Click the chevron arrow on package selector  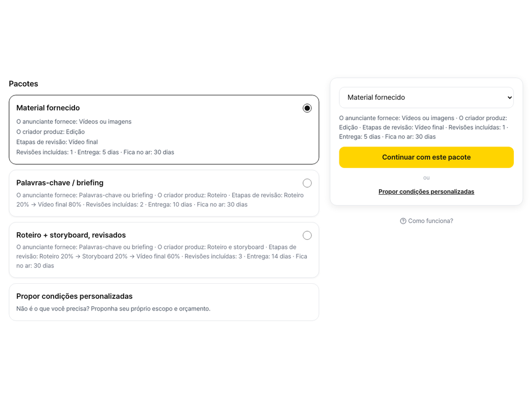click(509, 98)
